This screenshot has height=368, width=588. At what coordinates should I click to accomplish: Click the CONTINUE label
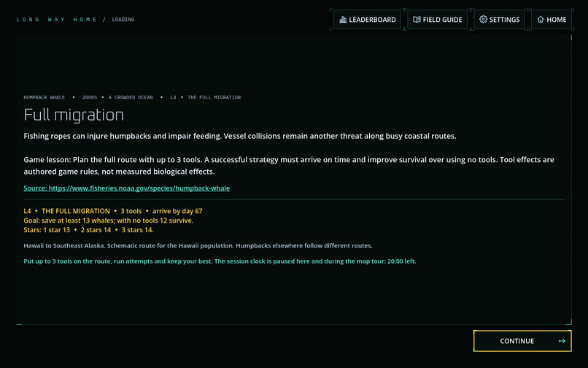[x=517, y=341]
